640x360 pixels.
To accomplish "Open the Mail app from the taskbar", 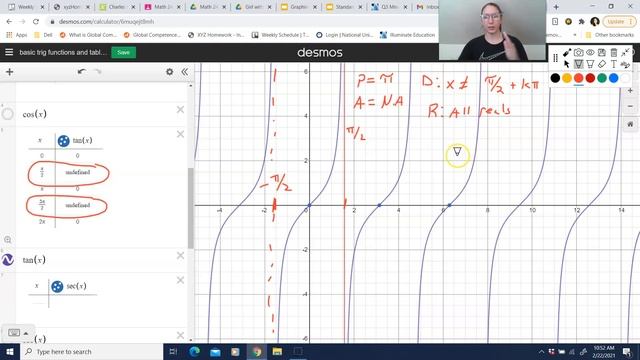I will pyautogui.click(x=215, y=351).
